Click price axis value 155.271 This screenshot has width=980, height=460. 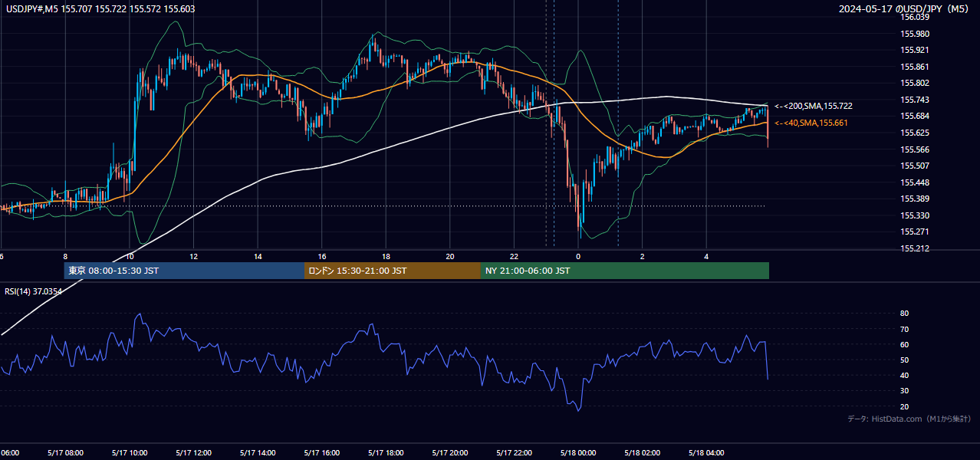click(915, 232)
